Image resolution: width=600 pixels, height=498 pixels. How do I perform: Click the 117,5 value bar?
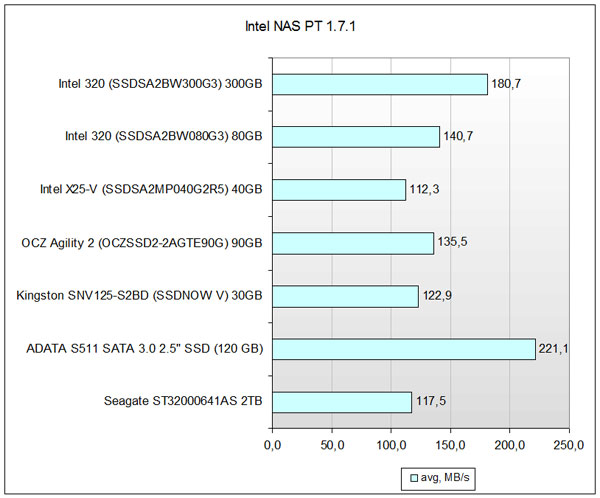(x=342, y=402)
